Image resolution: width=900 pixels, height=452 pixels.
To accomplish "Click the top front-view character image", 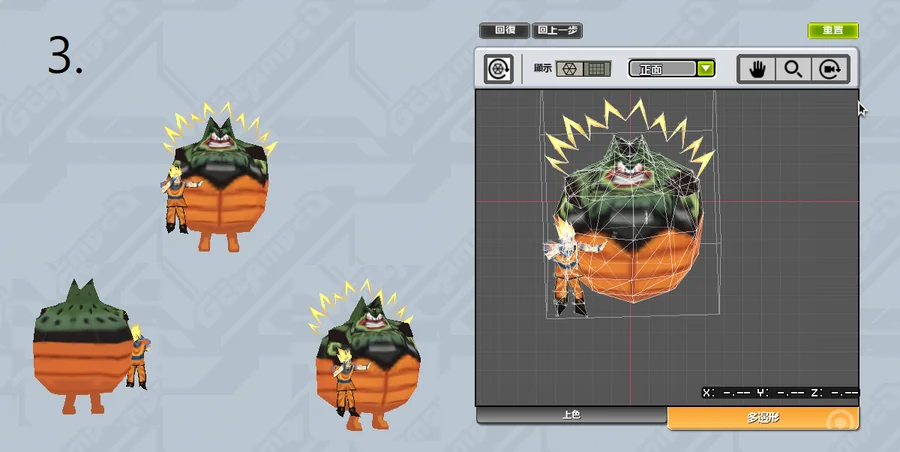I will point(218,176).
